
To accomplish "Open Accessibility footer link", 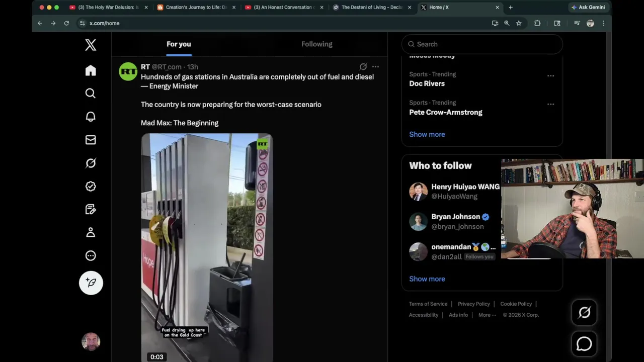I will (424, 315).
